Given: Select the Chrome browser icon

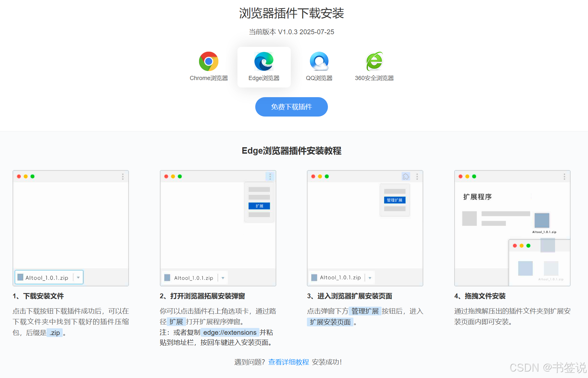Looking at the screenshot, I should click(x=209, y=61).
